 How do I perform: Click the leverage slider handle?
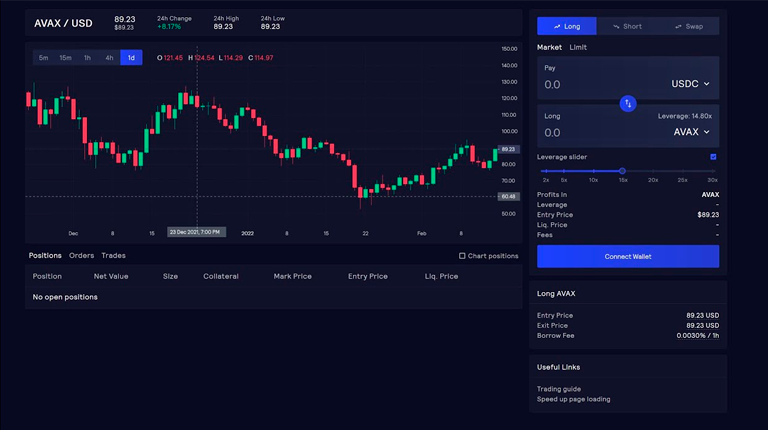click(x=622, y=171)
